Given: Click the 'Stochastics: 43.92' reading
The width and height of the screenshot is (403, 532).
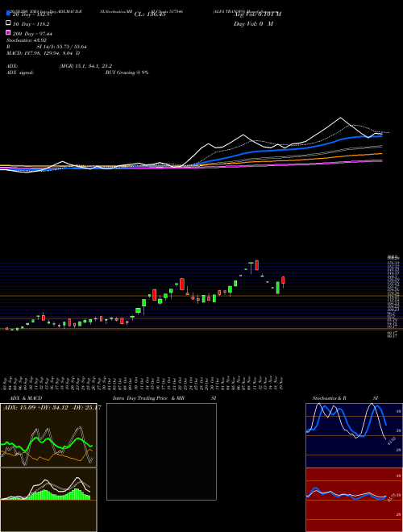Looking at the screenshot, I should pos(27,40).
